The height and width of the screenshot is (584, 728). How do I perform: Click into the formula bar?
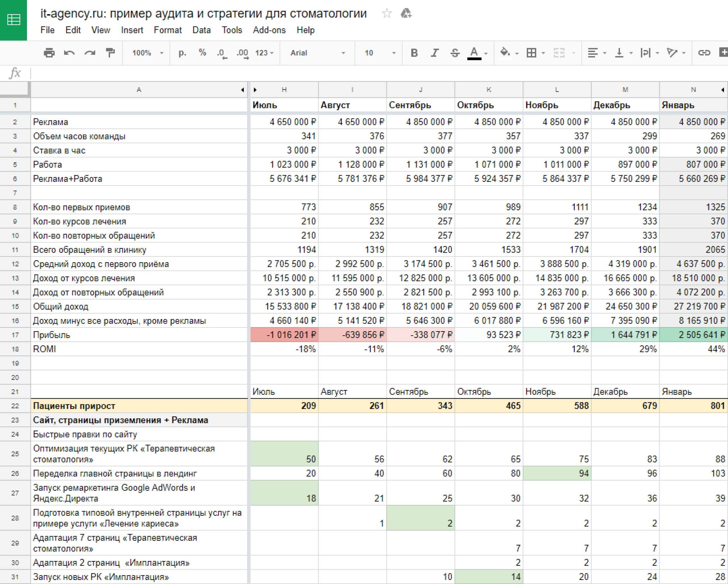(x=379, y=73)
